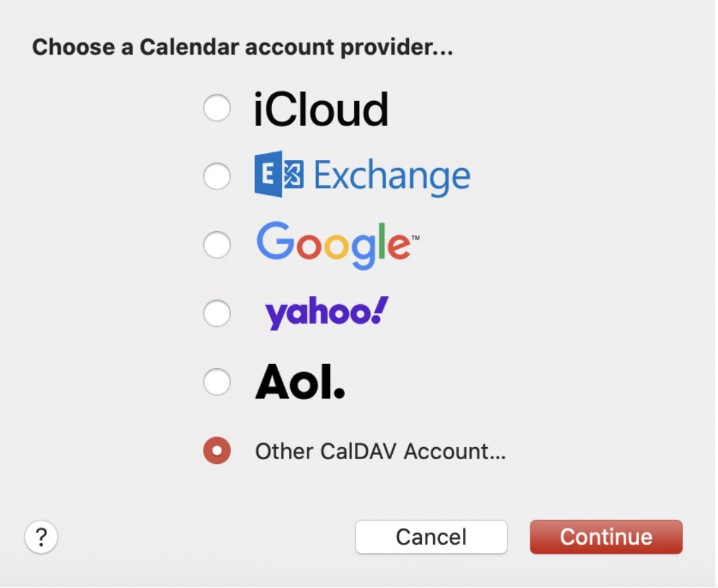Click the iCloud wordmark
718x588 pixels.
322,108
